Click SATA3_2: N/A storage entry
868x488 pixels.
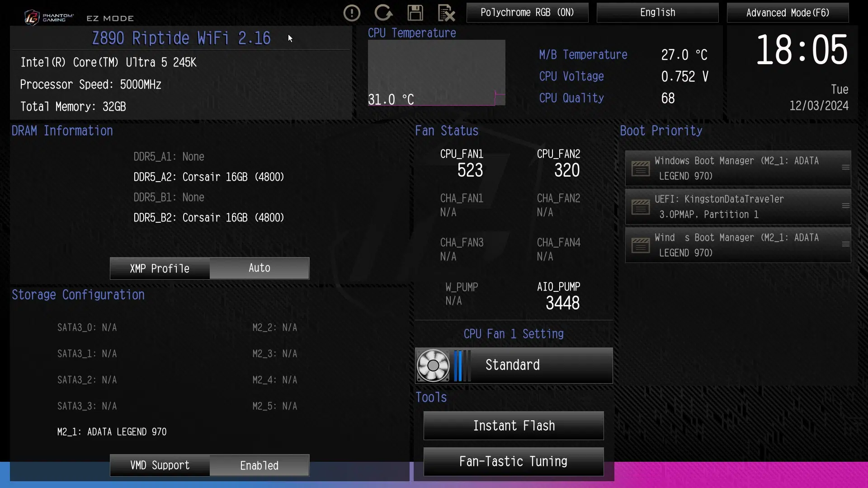pyautogui.click(x=87, y=380)
